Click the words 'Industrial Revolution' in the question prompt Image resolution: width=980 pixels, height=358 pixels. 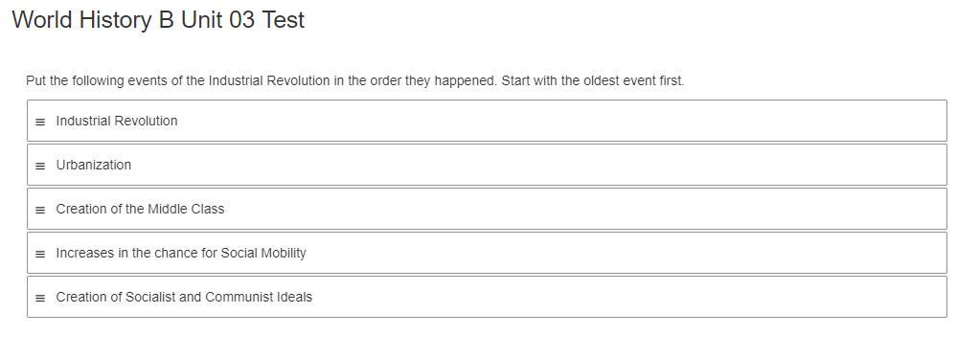coord(269,81)
